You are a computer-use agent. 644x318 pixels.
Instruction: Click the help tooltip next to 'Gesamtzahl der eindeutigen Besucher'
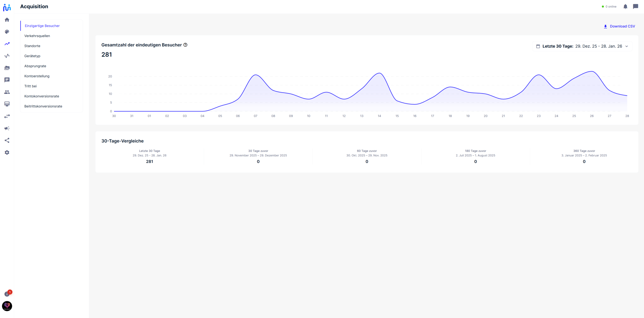point(185,45)
